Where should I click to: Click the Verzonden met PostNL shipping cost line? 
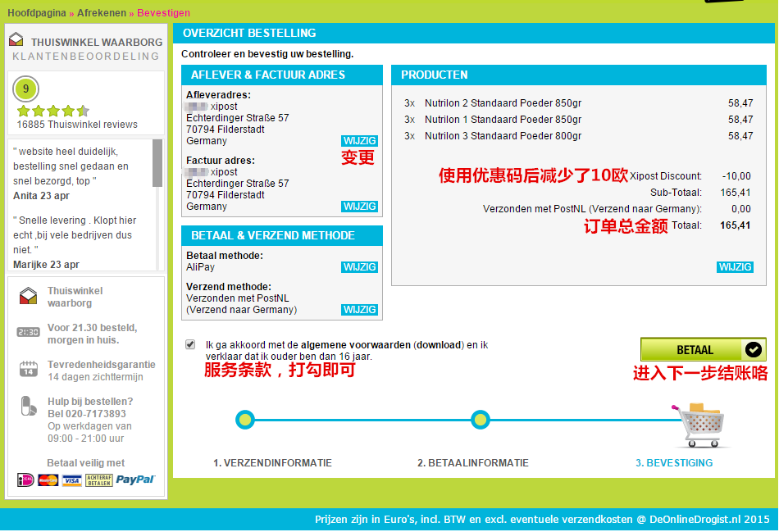(592, 209)
